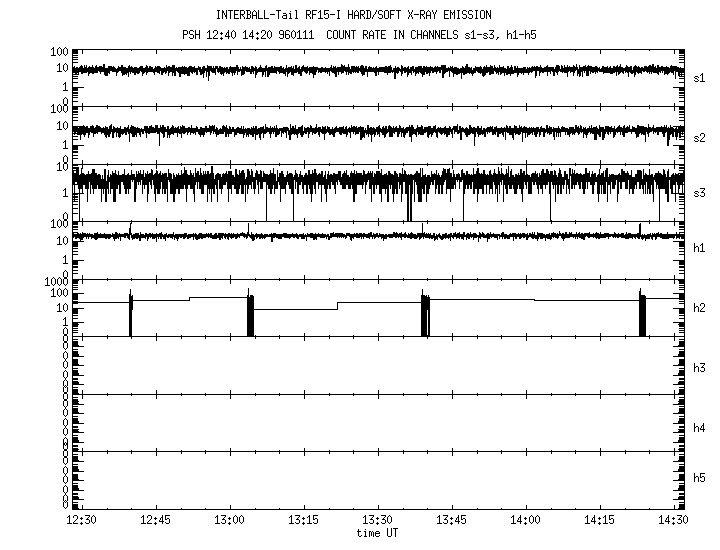Click the s1 channel label

700,76
